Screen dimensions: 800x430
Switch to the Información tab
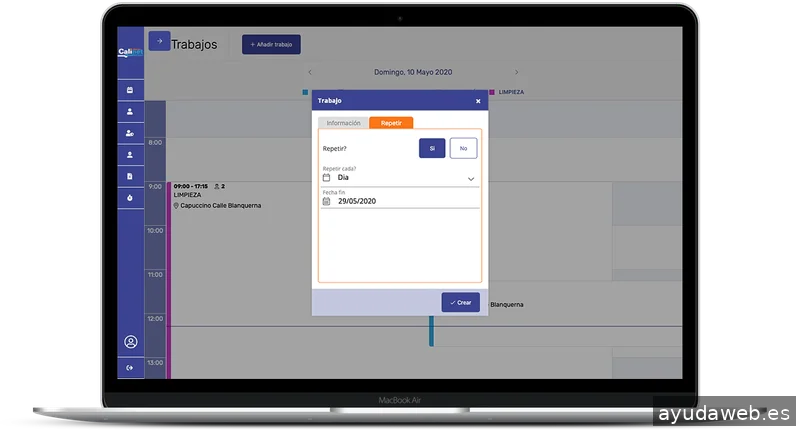(343, 123)
